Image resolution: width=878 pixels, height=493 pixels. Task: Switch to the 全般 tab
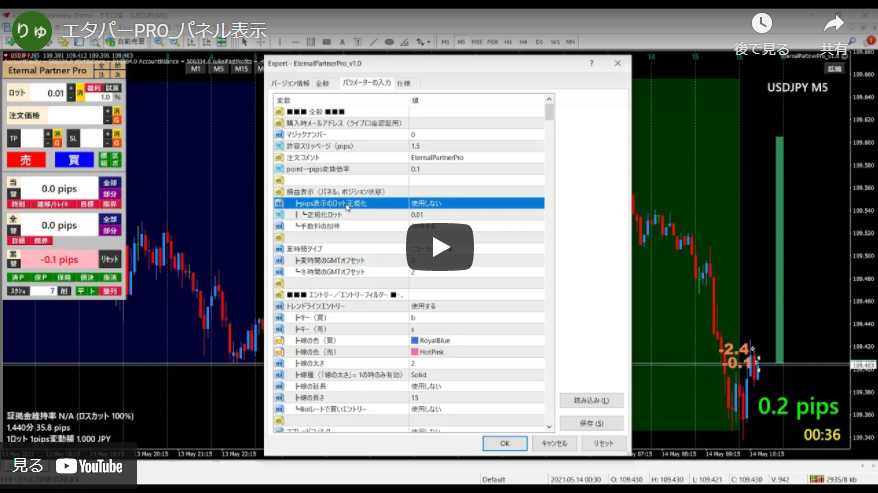(322, 83)
